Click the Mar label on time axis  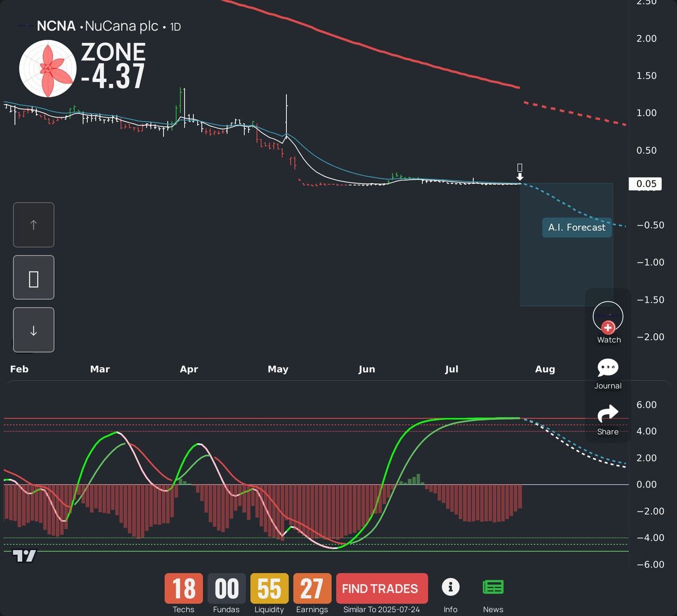100,369
